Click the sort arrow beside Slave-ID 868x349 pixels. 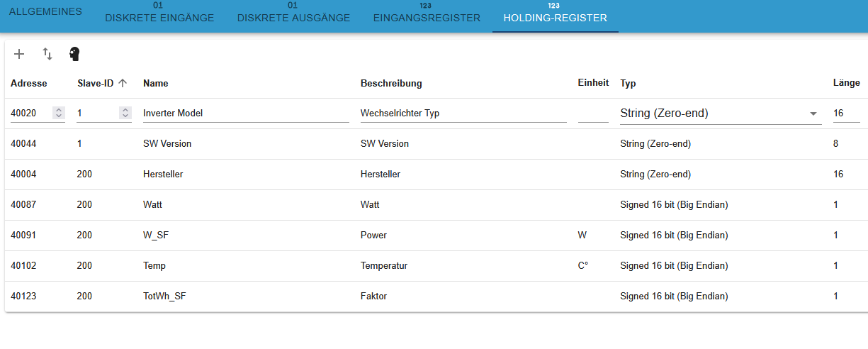coord(123,83)
